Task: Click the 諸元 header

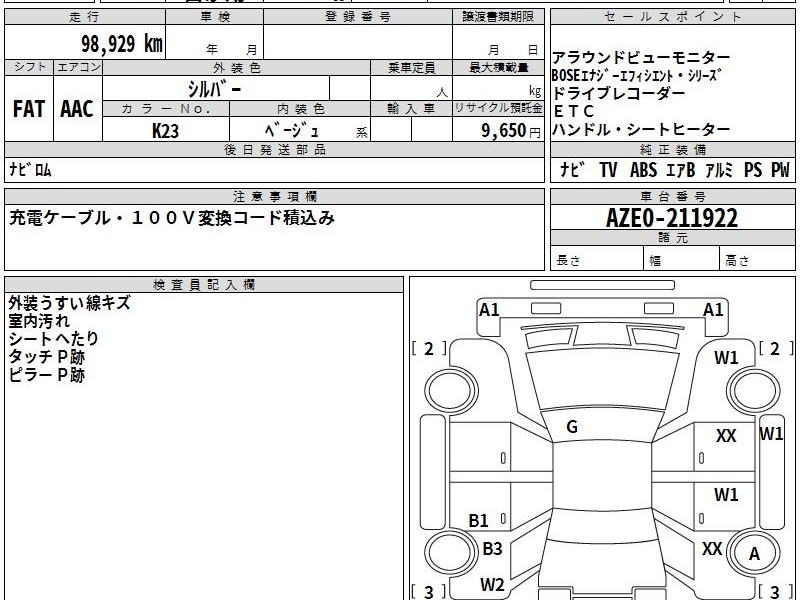Action: pos(672,238)
